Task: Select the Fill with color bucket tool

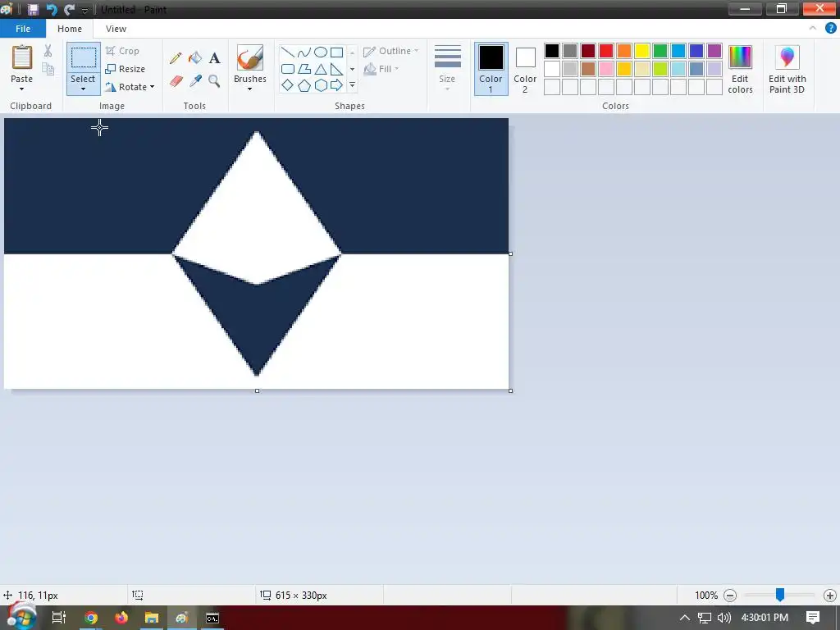Action: point(195,58)
